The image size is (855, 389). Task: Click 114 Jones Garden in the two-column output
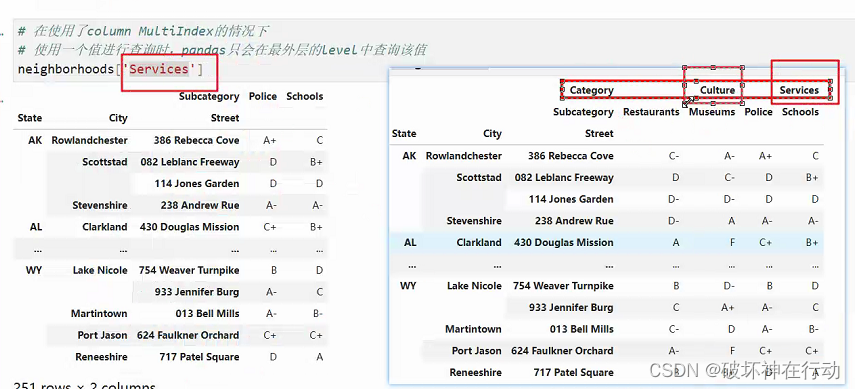pos(197,184)
